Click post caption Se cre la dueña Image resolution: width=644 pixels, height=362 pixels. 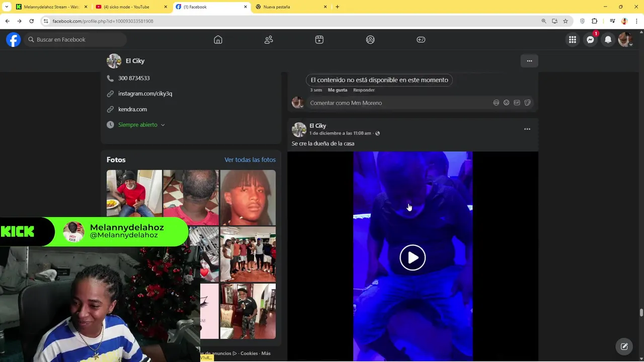(323, 144)
